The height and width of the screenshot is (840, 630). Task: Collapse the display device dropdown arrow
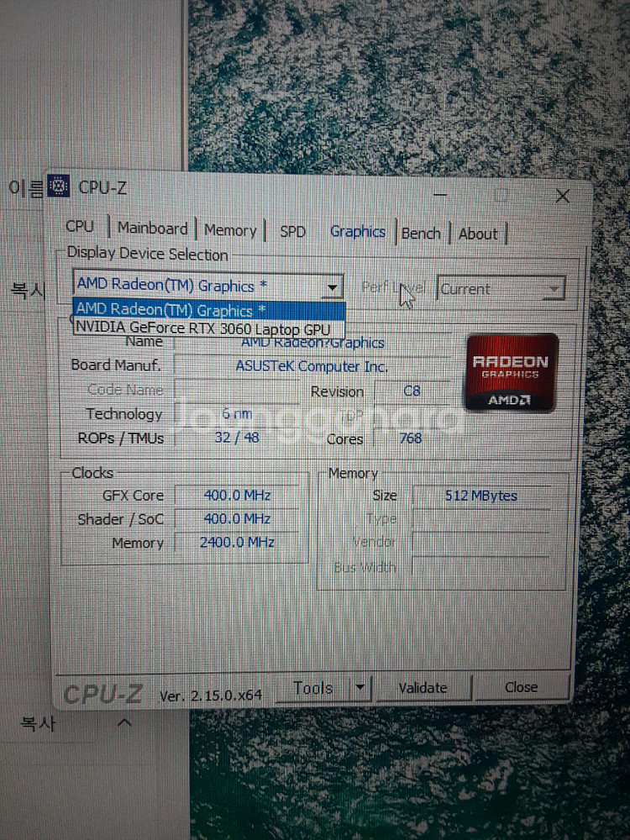[x=333, y=287]
